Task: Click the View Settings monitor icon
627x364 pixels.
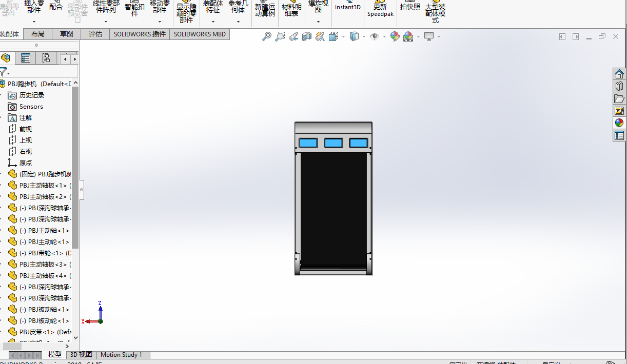Action: click(x=429, y=36)
